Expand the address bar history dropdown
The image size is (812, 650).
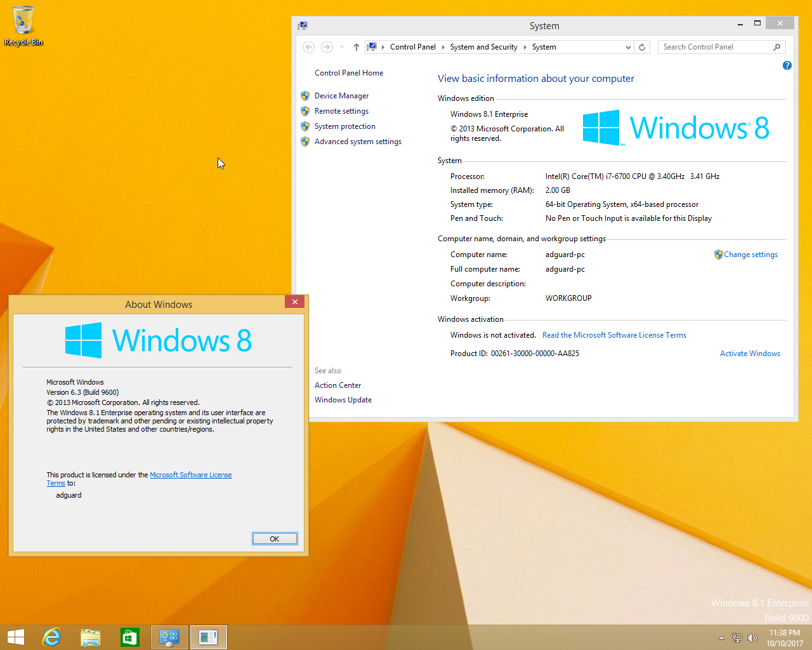pos(628,47)
